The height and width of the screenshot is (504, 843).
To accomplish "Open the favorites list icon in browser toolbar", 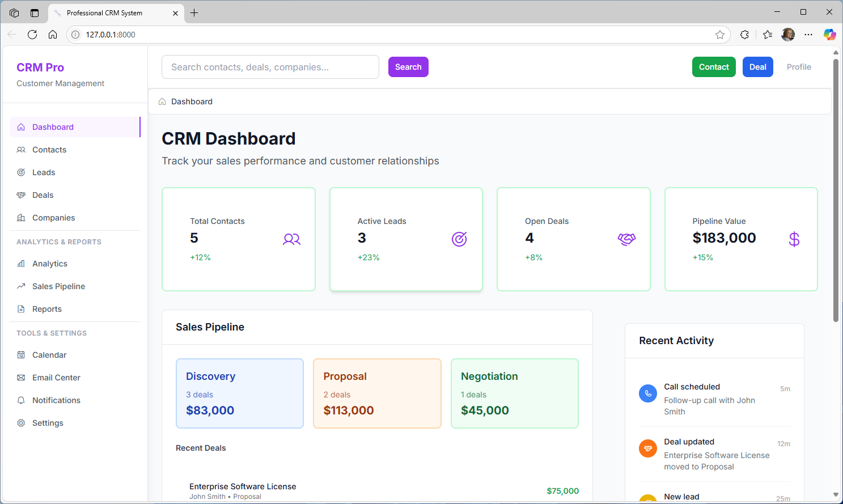I will (x=768, y=35).
